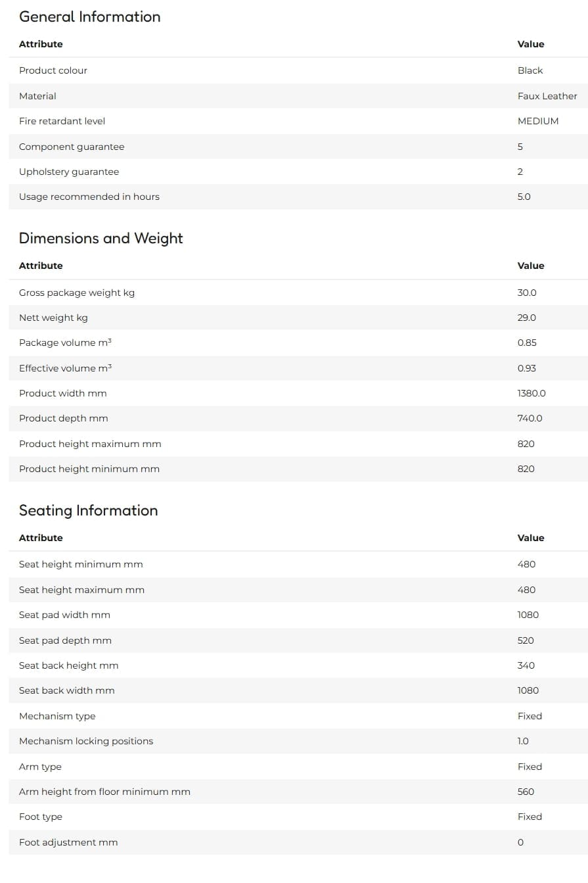Select the Product colour row label
Screen dimensions: 588x883
[53, 70]
